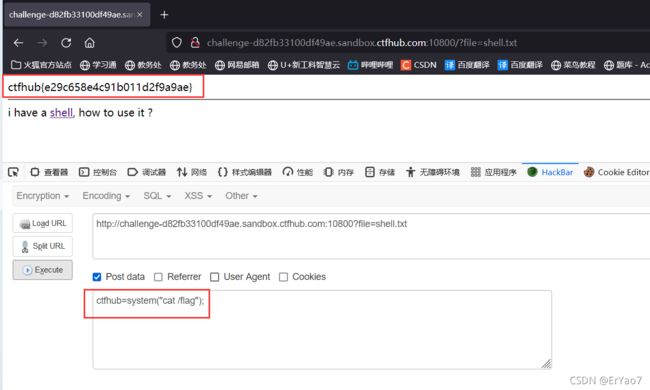This screenshot has height=390, width=650.
Task: Go back using the browser back arrow
Action: click(x=18, y=43)
